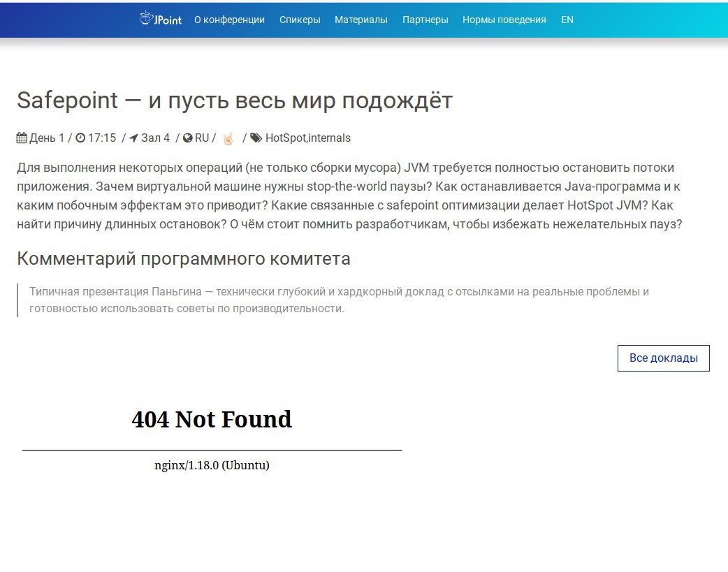Click the "Все доклады" button

pos(664,358)
